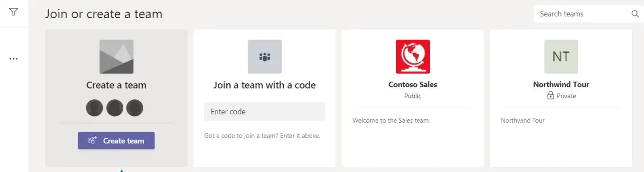
Task: Open the NT Northwind Tour avatar
Action: 561,57
